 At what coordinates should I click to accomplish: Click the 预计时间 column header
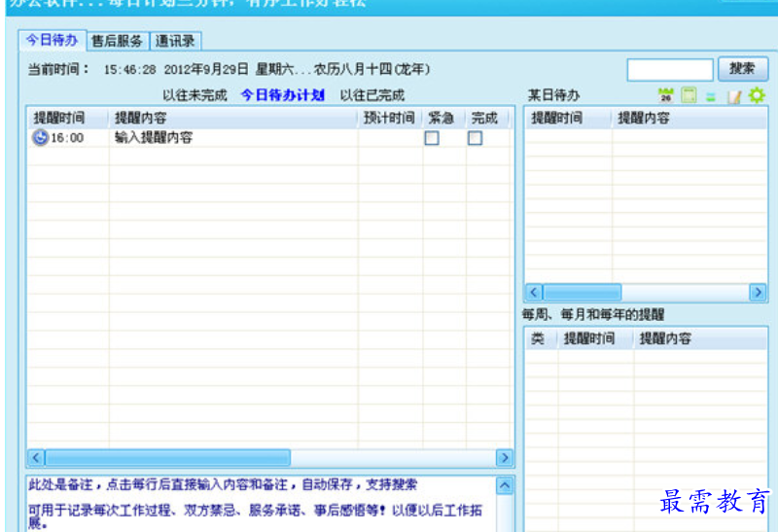pos(390,118)
